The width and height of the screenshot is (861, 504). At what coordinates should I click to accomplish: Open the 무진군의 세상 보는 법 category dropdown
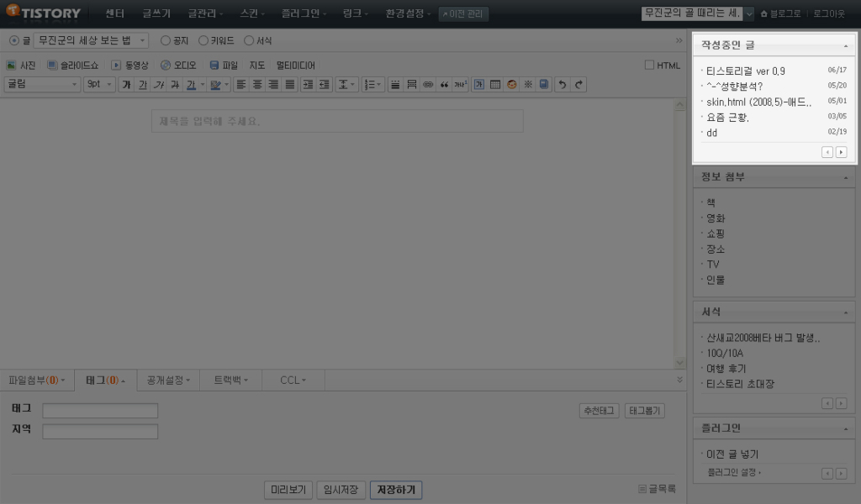[x=91, y=40]
